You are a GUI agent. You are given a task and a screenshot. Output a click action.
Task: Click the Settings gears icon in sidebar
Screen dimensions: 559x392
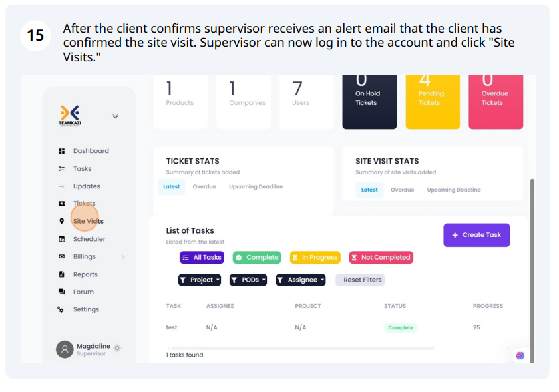tap(61, 309)
